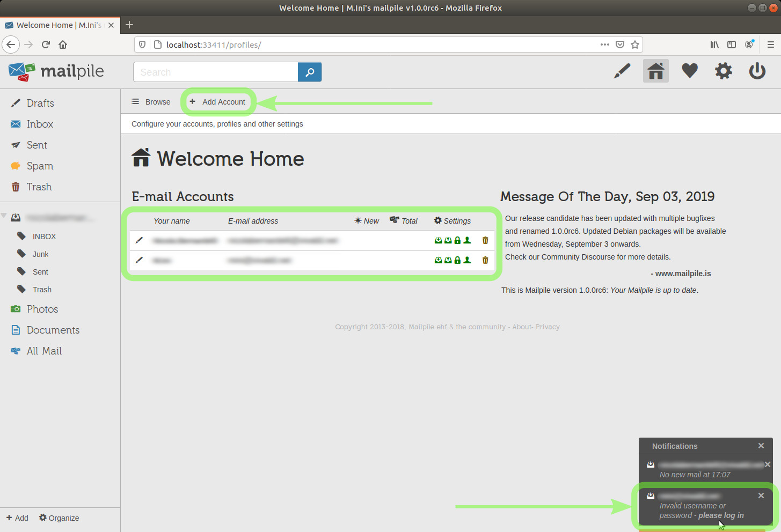Open page actions three-dots menu
The width and height of the screenshot is (781, 532).
pyautogui.click(x=605, y=45)
